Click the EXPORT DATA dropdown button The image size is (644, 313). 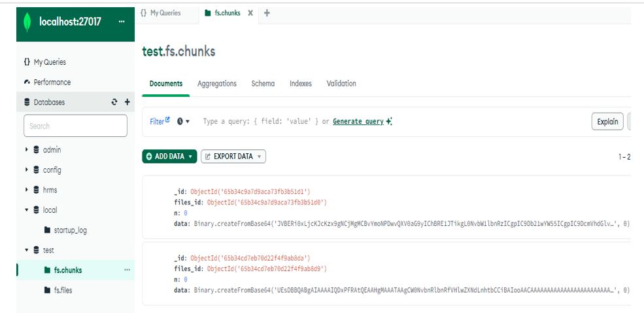(x=233, y=156)
